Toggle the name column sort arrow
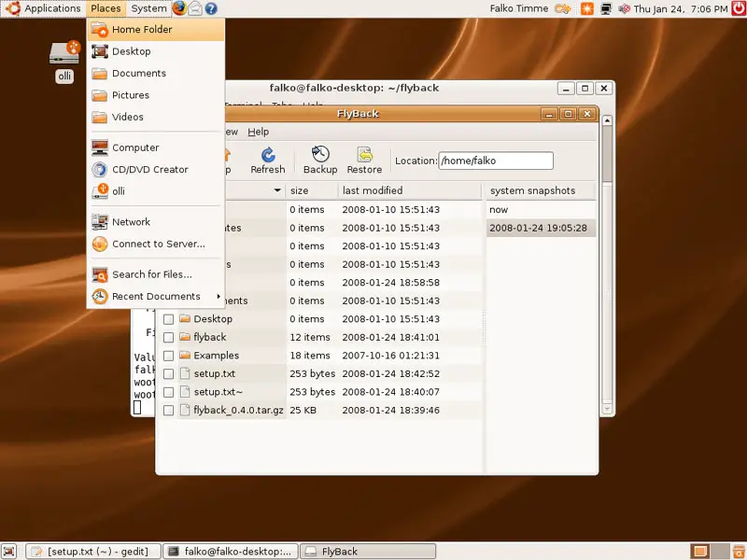Viewport: 747px width, 560px height. (277, 190)
